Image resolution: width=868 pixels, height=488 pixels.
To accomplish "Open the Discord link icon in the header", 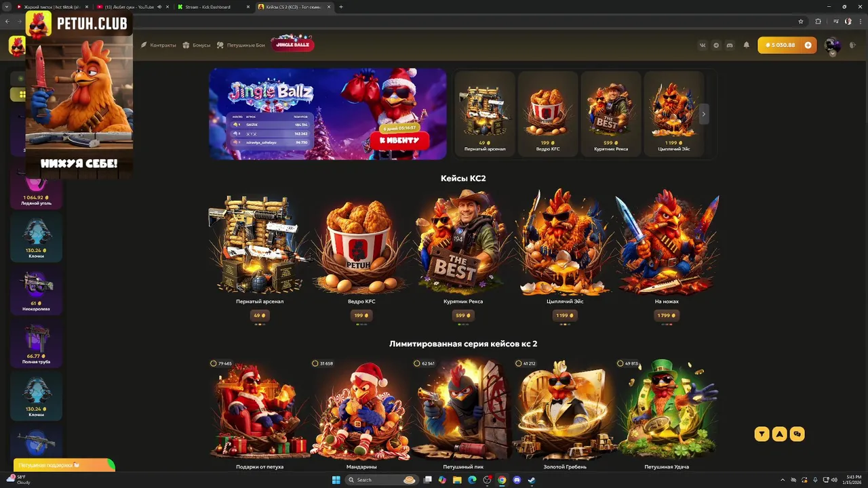I will pos(730,45).
